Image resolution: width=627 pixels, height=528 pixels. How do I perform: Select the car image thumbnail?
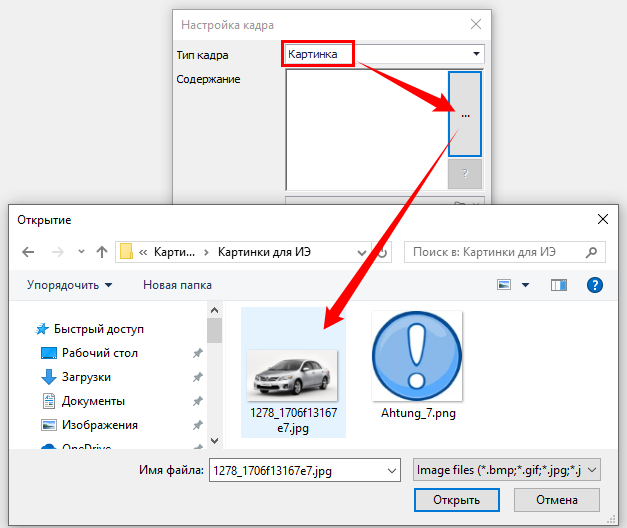click(292, 374)
